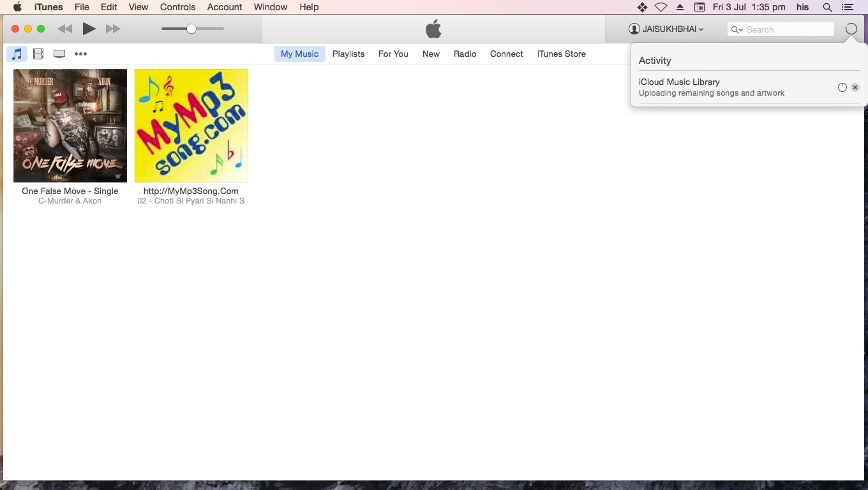This screenshot has width=868, height=490.
Task: Visit the iTunes Store tab
Action: [562, 54]
